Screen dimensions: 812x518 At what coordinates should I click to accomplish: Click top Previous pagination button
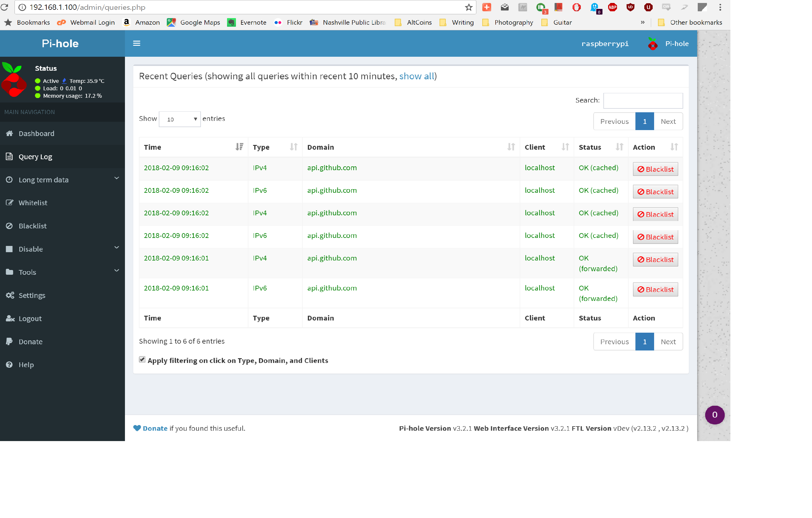click(614, 121)
